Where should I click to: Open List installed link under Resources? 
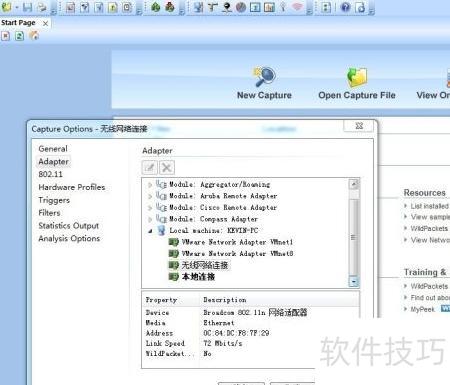coord(430,206)
